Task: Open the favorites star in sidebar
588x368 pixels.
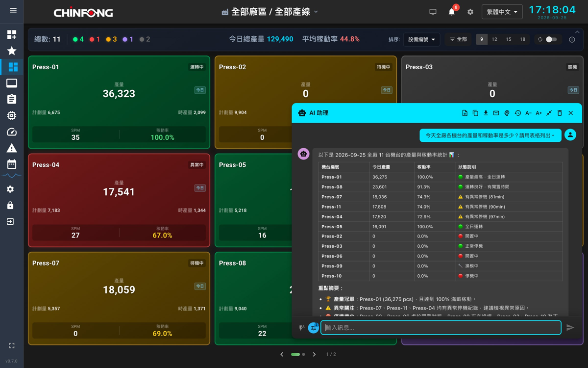Action: point(12,51)
